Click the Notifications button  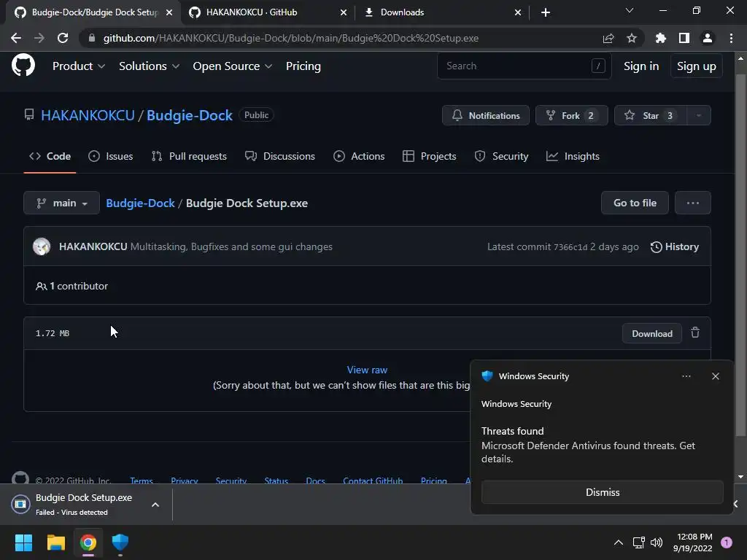pos(485,115)
